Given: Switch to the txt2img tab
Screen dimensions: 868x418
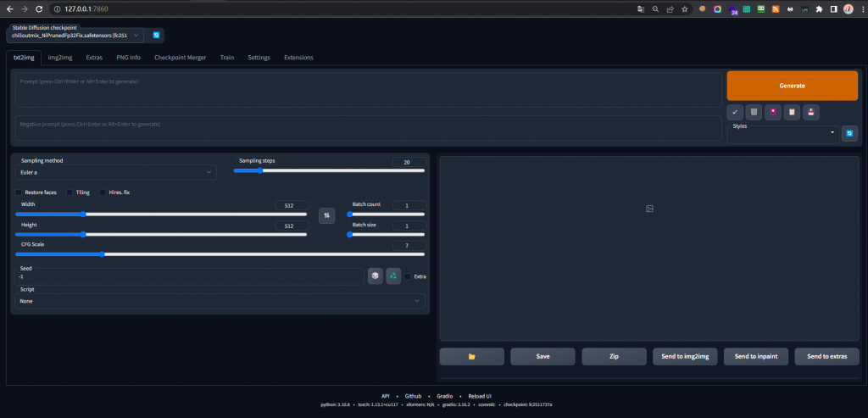Looking at the screenshot, I should click(24, 58).
